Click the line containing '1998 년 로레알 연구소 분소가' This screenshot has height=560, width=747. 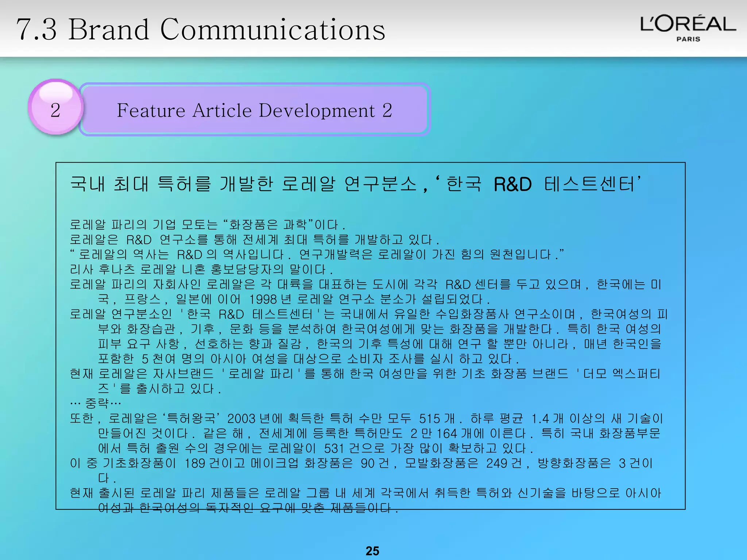pos(294,299)
